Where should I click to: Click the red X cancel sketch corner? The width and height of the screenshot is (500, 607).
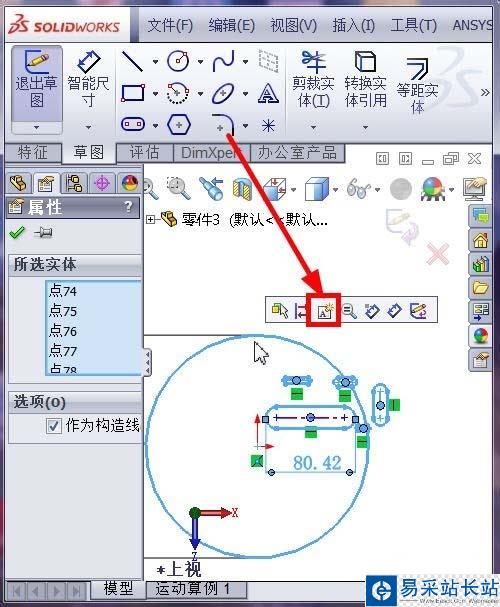pos(437,254)
